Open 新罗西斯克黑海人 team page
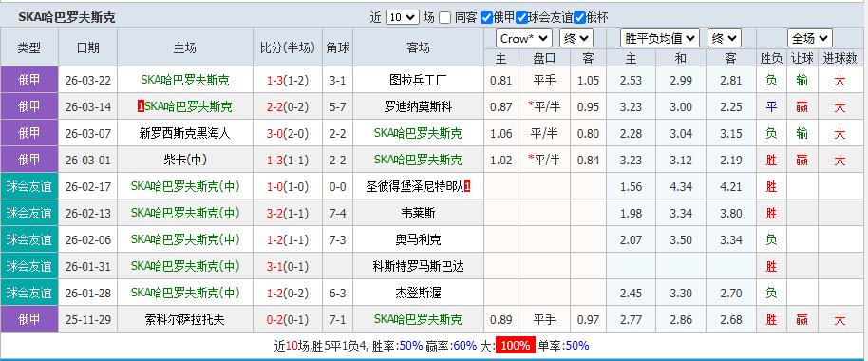The width and height of the screenshot is (868, 361). [x=185, y=133]
